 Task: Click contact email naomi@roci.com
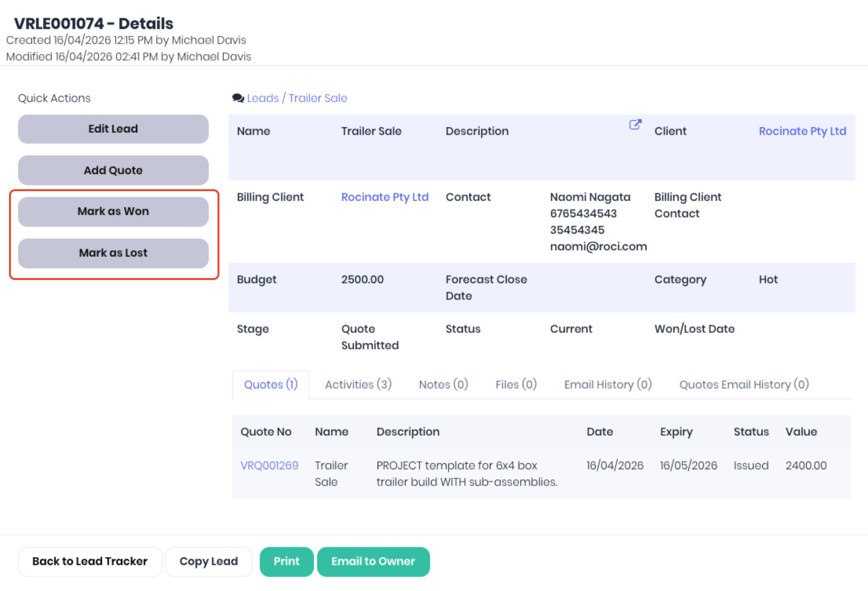[x=598, y=247]
